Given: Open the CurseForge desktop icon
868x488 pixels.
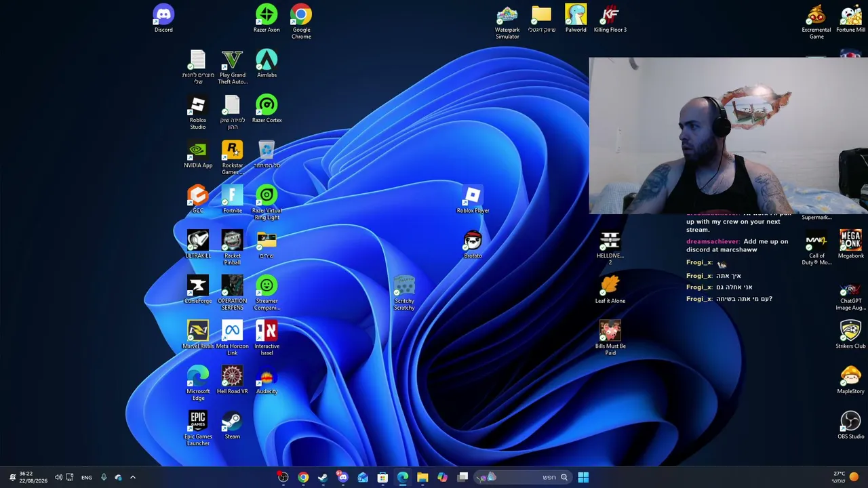Looking at the screenshot, I should (198, 290).
